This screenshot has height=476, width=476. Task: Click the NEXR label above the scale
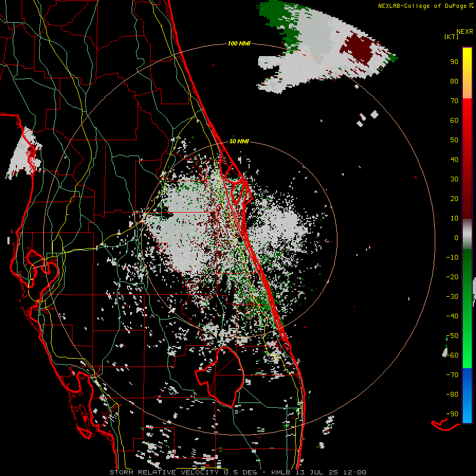465,32
